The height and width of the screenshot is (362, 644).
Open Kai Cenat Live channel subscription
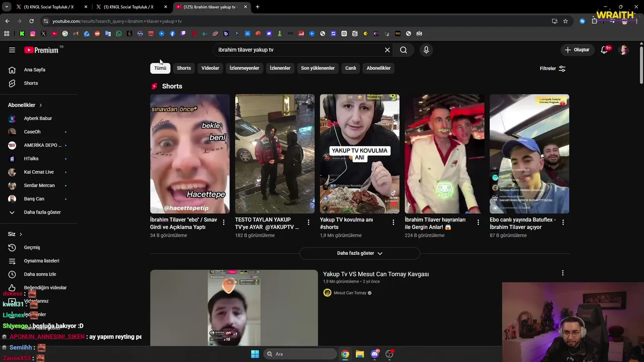pos(38,172)
